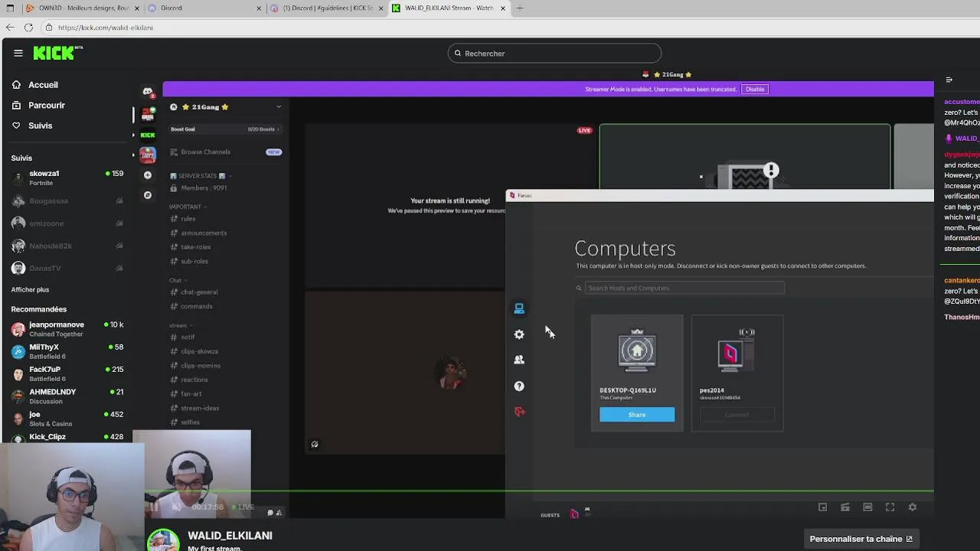Open the Parsec settings gear icon
The width and height of the screenshot is (980, 551).
pyautogui.click(x=519, y=334)
